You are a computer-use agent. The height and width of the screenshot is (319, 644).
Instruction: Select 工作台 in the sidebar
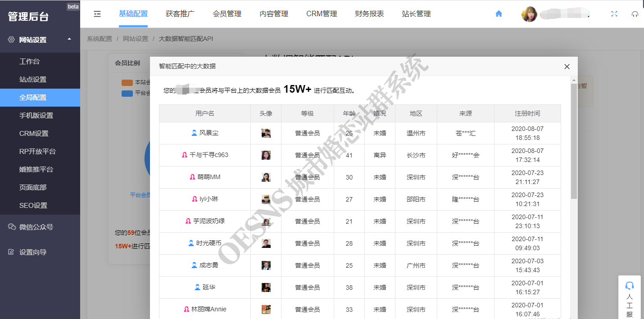[40, 62]
